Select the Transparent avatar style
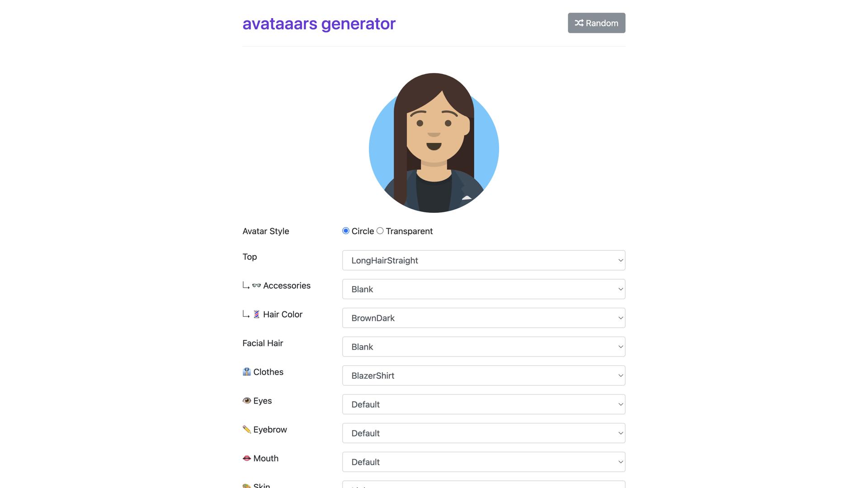 [380, 230]
